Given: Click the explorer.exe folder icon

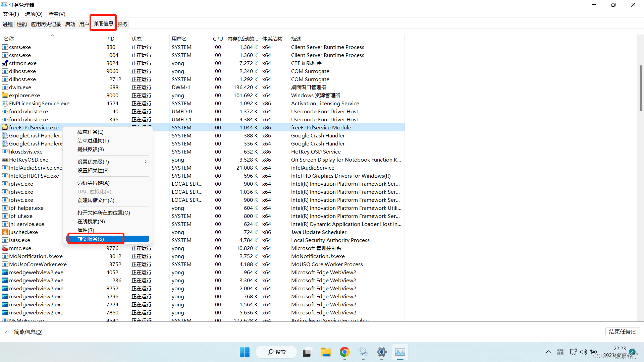Looking at the screenshot, I should [x=5, y=95].
